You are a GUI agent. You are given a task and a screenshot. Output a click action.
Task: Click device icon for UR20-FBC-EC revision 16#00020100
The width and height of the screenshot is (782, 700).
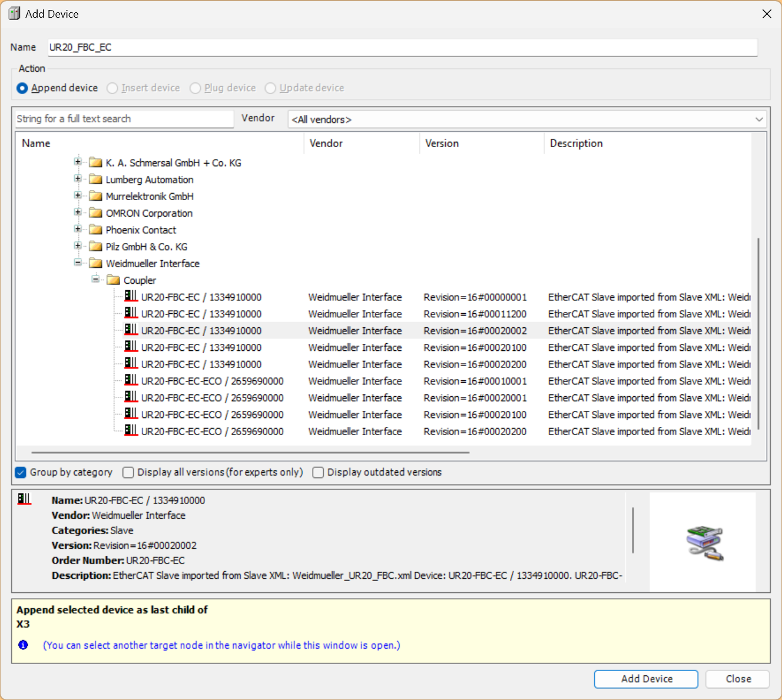tap(131, 346)
